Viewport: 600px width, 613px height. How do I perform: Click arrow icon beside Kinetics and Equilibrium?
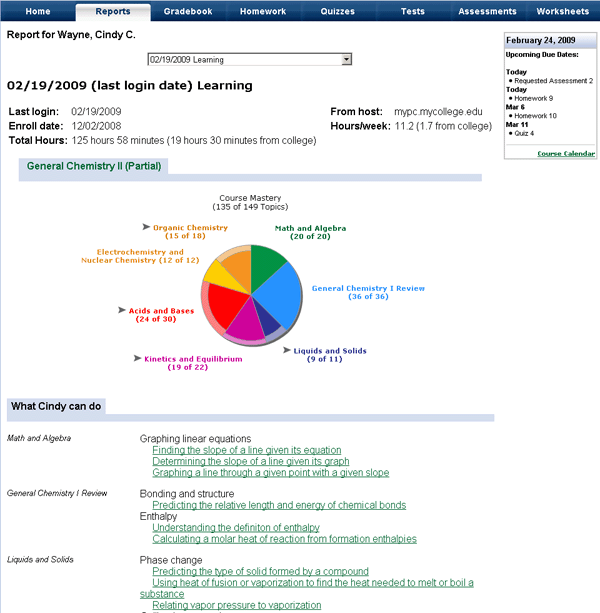point(137,357)
